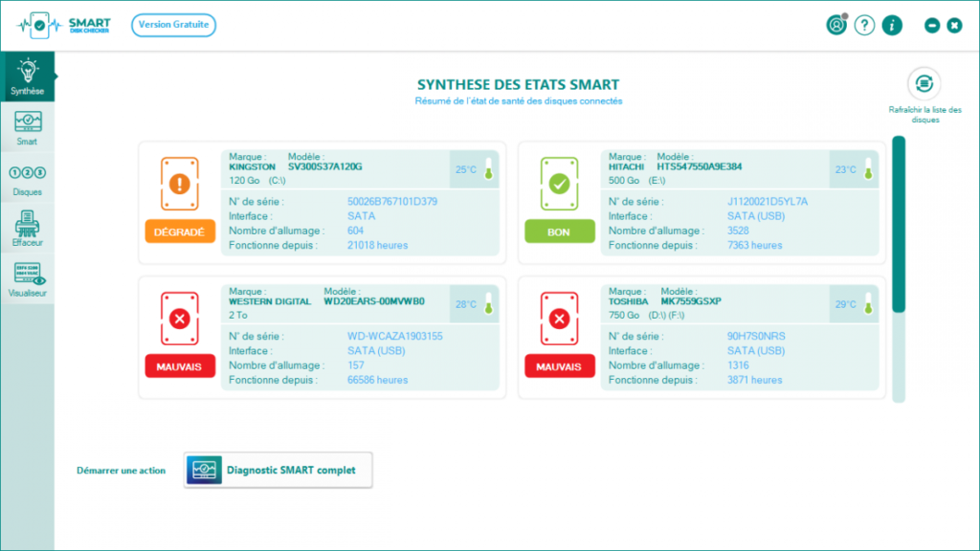Viewport: 980px width, 551px height.
Task: Select model MK7559GSXP
Action: 691,301
